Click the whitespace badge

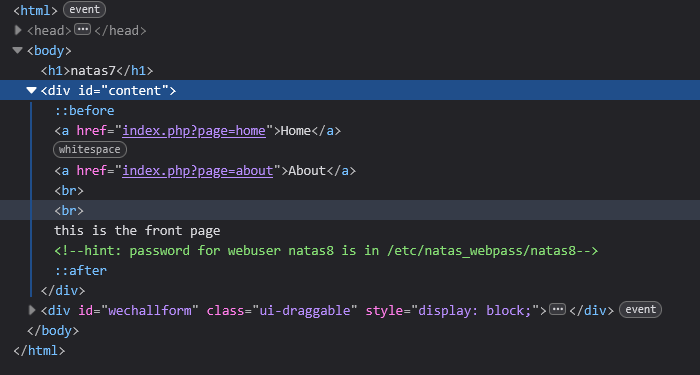(x=90, y=150)
